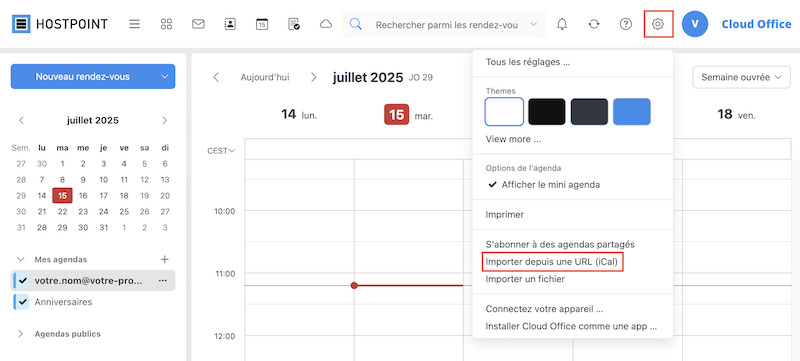This screenshot has height=361, width=800.
Task: Select the black theme swatch
Action: click(547, 112)
